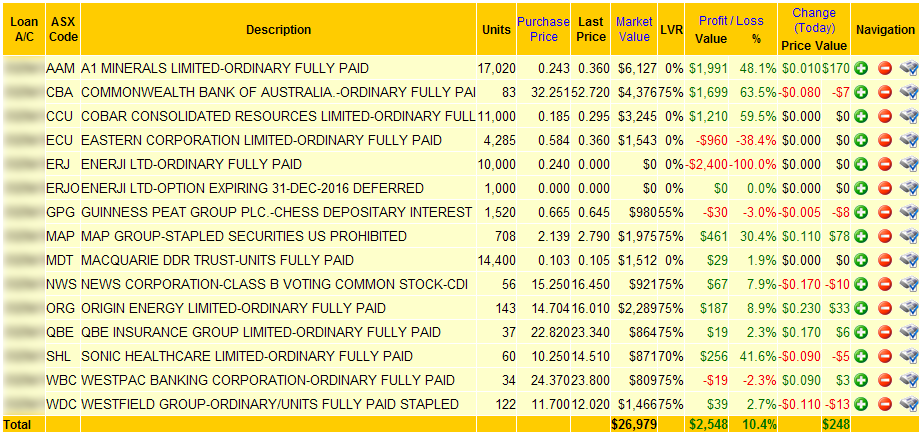Click the red minus icon for GPG

coord(885,212)
